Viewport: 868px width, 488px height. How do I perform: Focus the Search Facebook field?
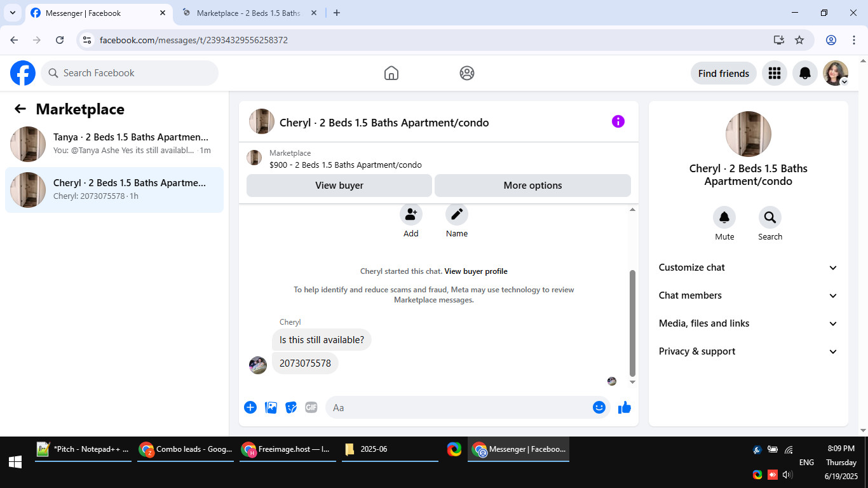[130, 73]
